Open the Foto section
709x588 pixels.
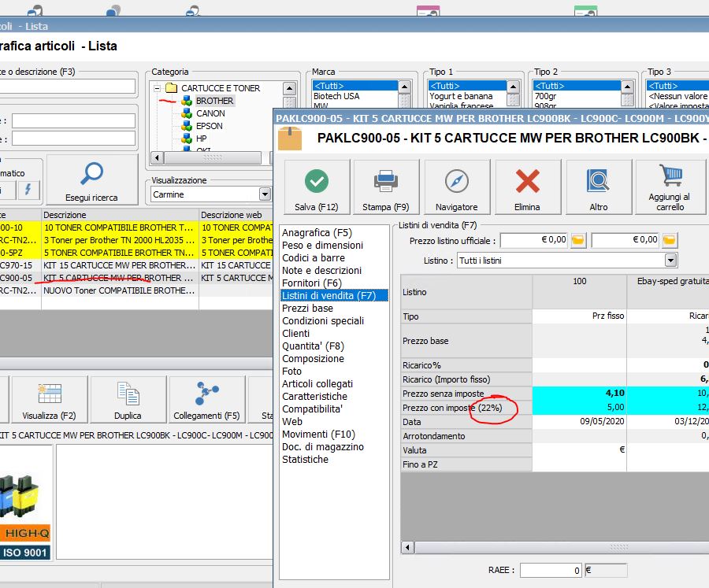click(x=291, y=372)
